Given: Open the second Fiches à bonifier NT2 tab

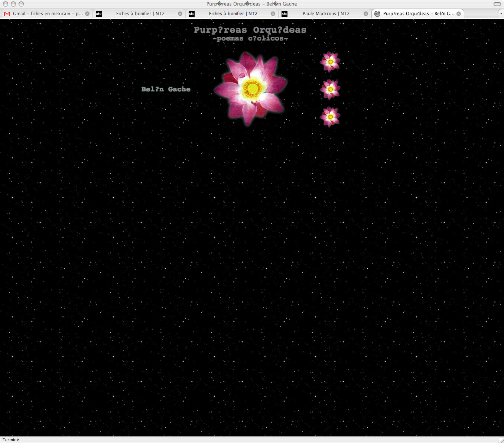Looking at the screenshot, I should point(232,14).
